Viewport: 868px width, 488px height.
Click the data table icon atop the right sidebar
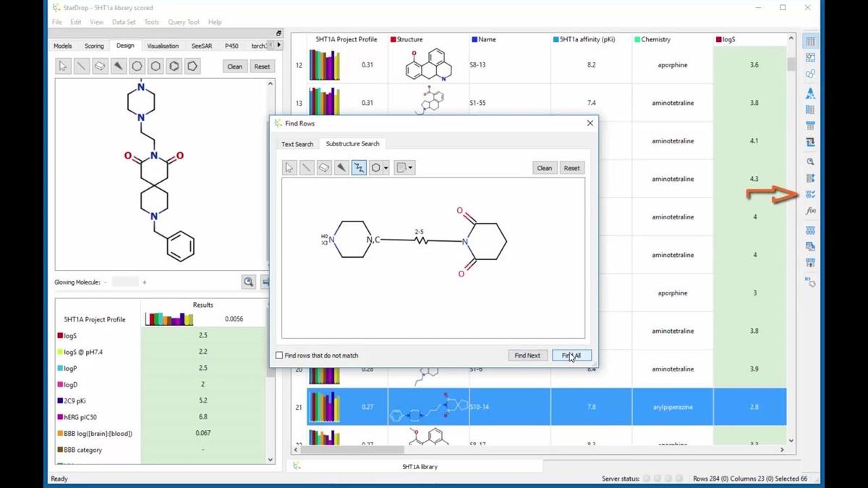(810, 40)
